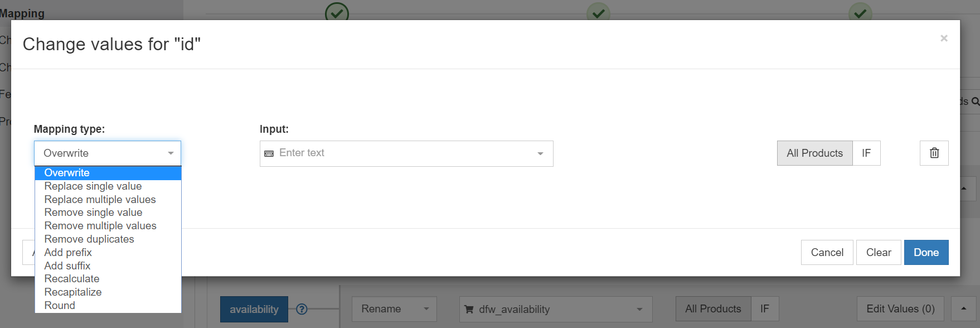Open the Rename dropdown for availability
This screenshot has width=980, height=328.
(394, 308)
